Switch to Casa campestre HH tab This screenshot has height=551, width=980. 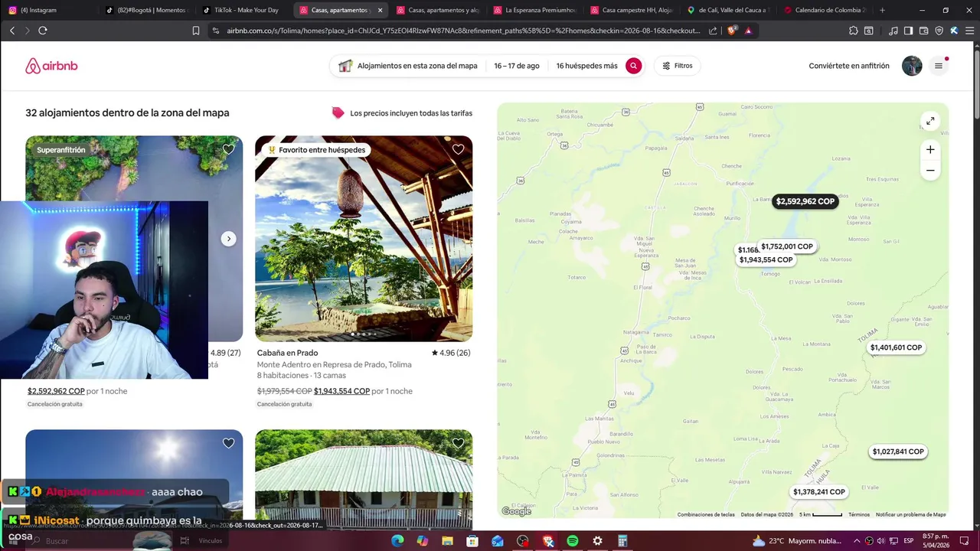632,10
